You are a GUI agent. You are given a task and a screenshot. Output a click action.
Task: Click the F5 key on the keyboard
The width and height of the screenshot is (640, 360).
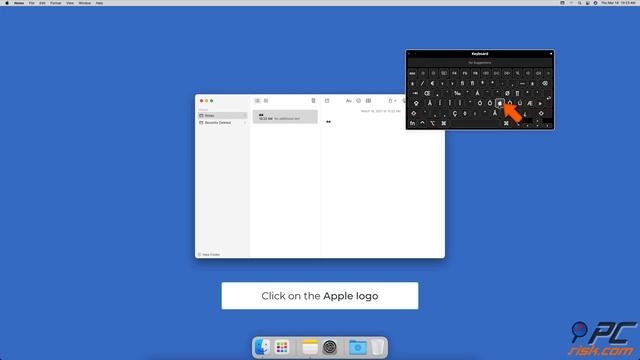click(465, 73)
